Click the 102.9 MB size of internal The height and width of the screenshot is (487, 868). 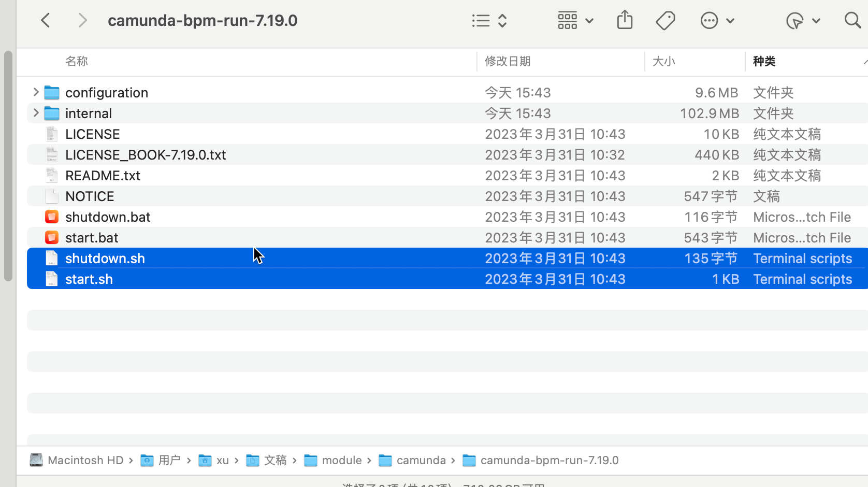(710, 113)
